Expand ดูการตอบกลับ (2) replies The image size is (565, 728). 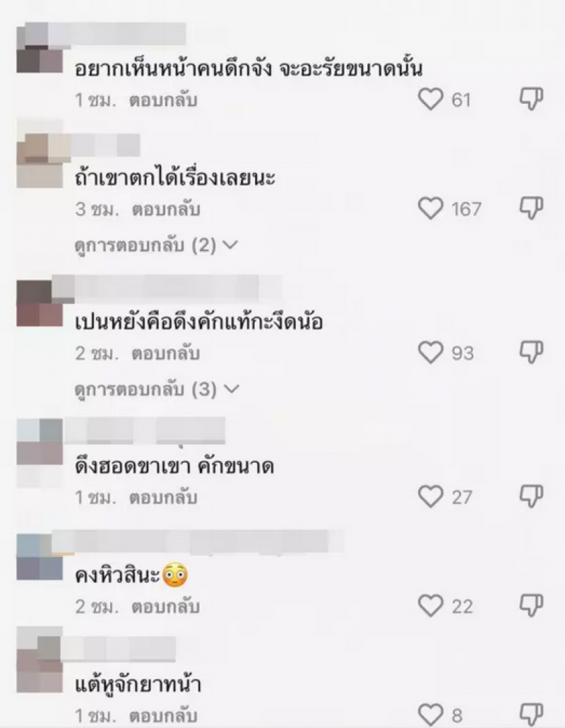click(x=156, y=245)
